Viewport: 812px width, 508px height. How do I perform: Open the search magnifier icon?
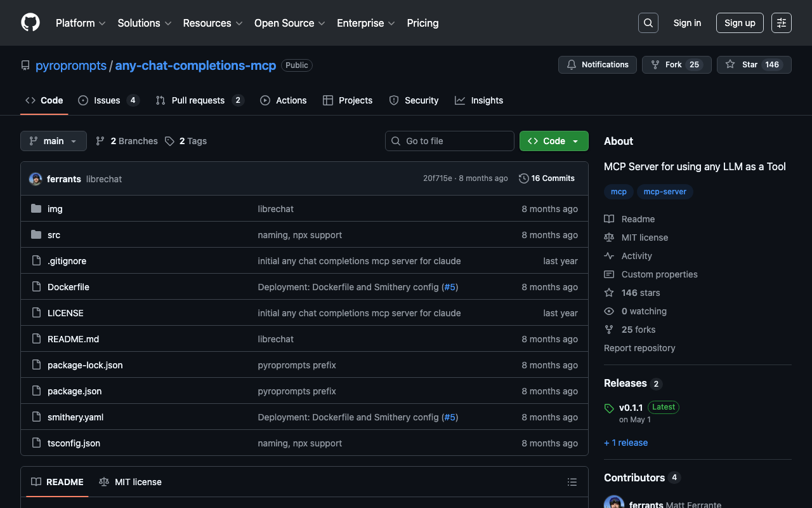point(648,23)
